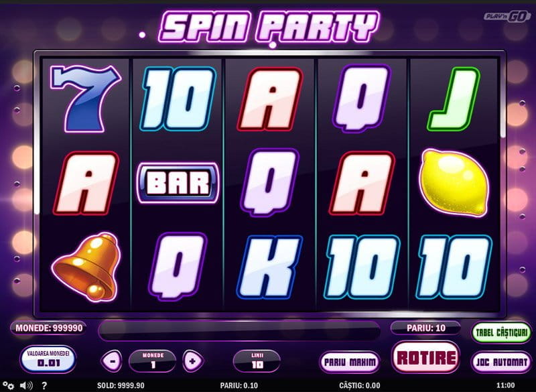Click the BAR symbol on reel two
Screen dimensions: 536x392
tap(178, 183)
